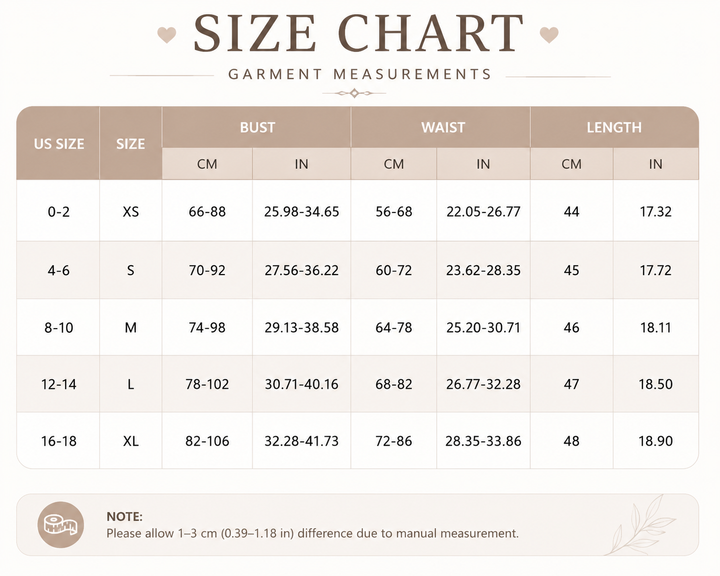
Task: Select the LENGTH column header
Action: (614, 127)
